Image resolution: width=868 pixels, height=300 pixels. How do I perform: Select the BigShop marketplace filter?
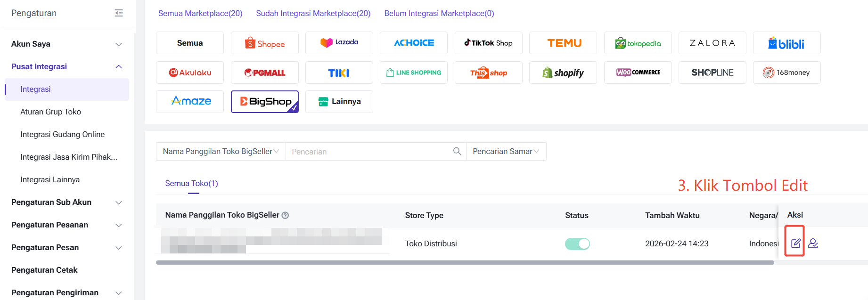click(264, 102)
